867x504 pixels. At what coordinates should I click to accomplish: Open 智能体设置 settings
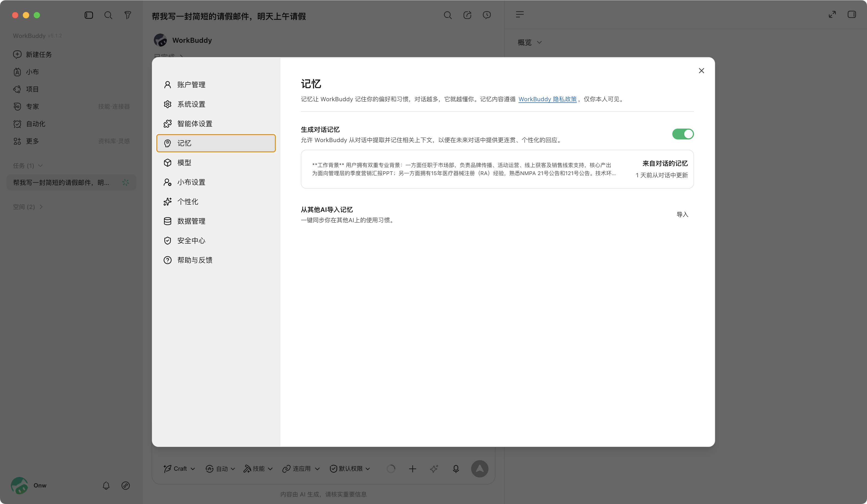(216, 123)
